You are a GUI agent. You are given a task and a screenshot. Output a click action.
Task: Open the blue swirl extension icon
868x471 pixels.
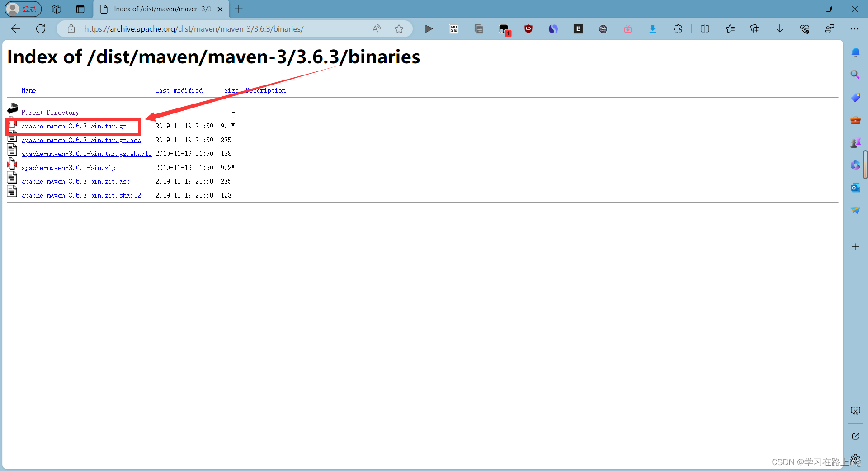tap(553, 29)
